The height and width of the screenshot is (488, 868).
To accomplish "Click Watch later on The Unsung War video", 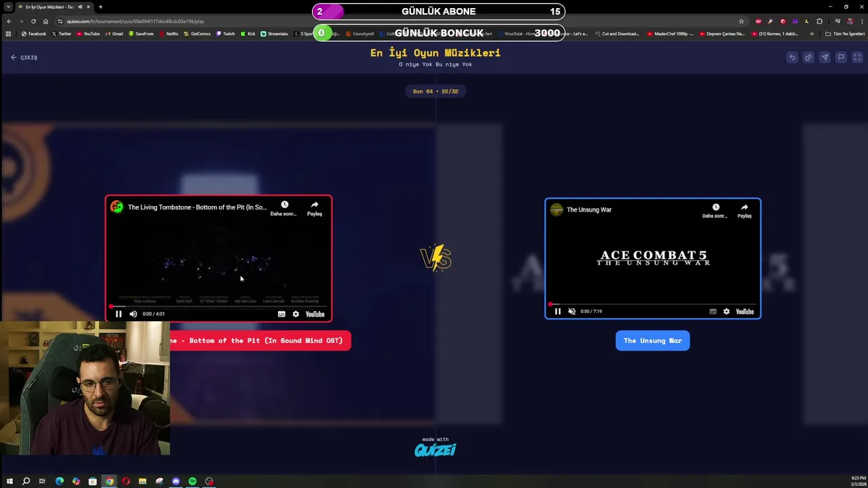I will pyautogui.click(x=715, y=211).
